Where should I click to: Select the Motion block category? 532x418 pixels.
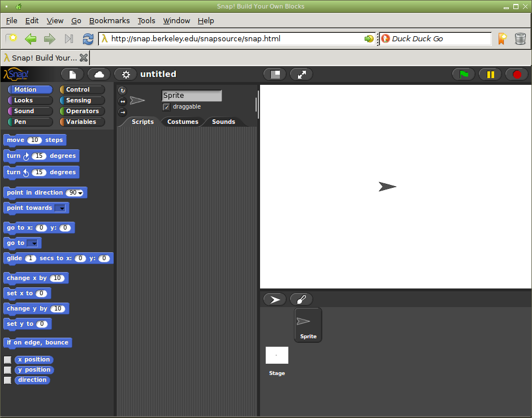click(x=30, y=89)
